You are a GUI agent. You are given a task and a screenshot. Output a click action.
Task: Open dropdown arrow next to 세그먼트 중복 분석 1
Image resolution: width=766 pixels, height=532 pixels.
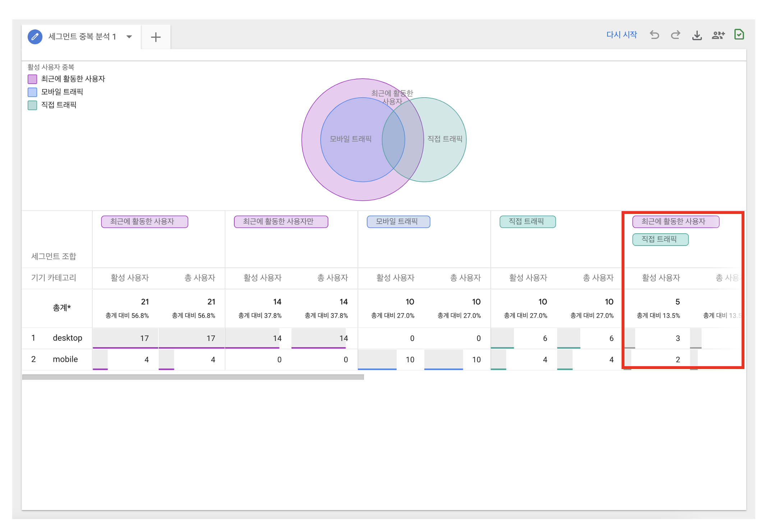tap(129, 37)
